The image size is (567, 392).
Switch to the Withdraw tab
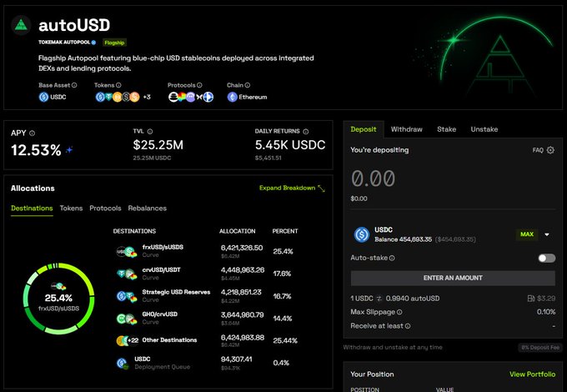[x=406, y=129]
